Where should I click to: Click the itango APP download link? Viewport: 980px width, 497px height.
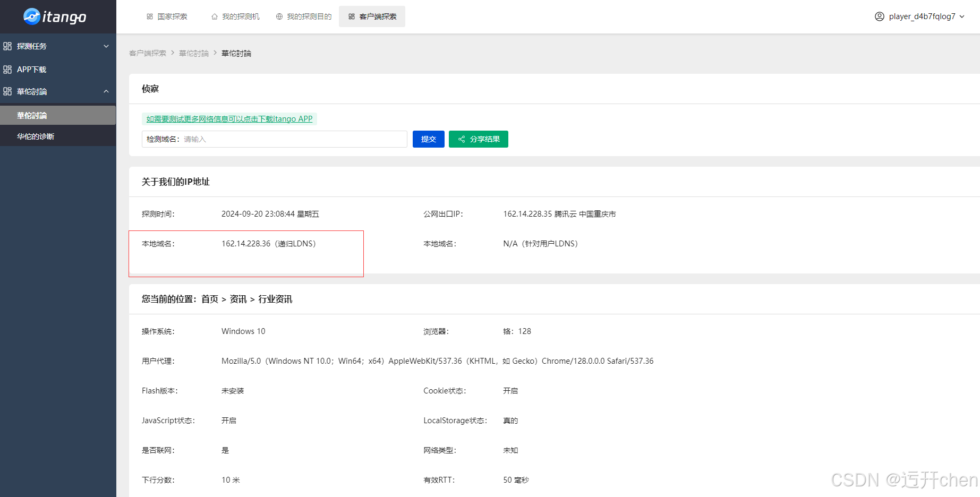pyautogui.click(x=229, y=118)
